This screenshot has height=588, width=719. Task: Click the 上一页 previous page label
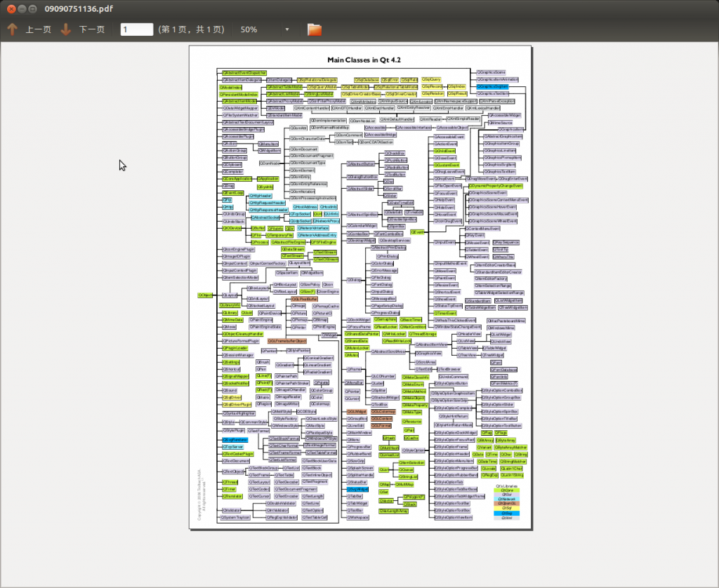38,29
